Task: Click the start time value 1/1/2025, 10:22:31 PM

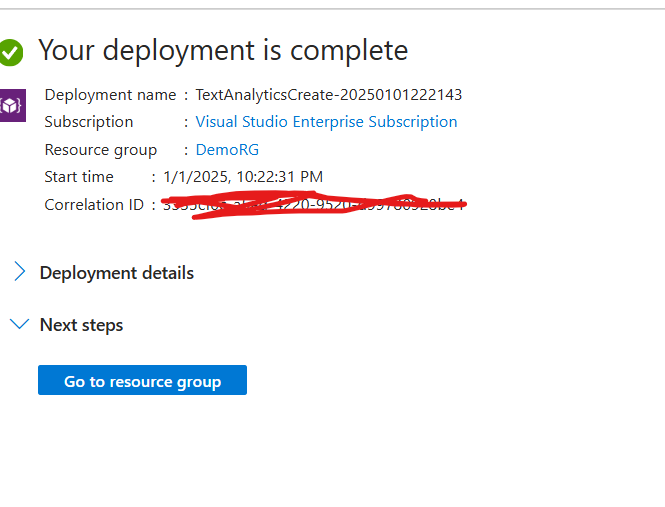Action: point(243,177)
